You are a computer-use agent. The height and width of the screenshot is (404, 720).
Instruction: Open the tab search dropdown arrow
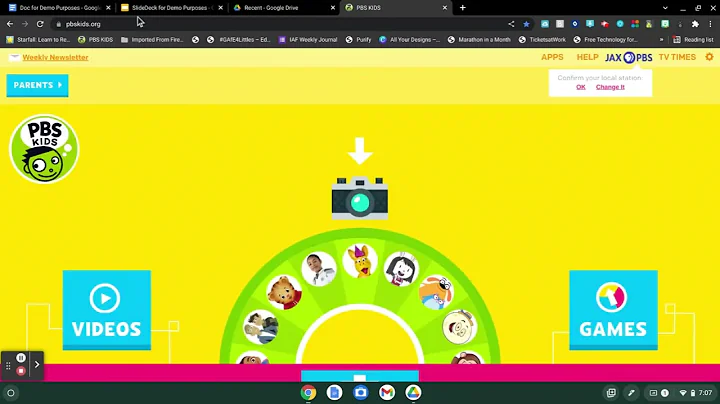click(665, 8)
